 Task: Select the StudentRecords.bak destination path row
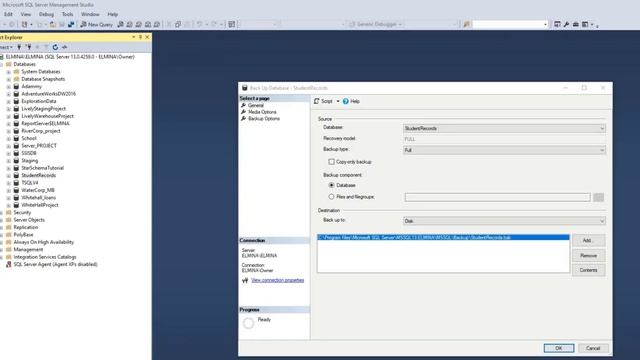click(x=443, y=238)
